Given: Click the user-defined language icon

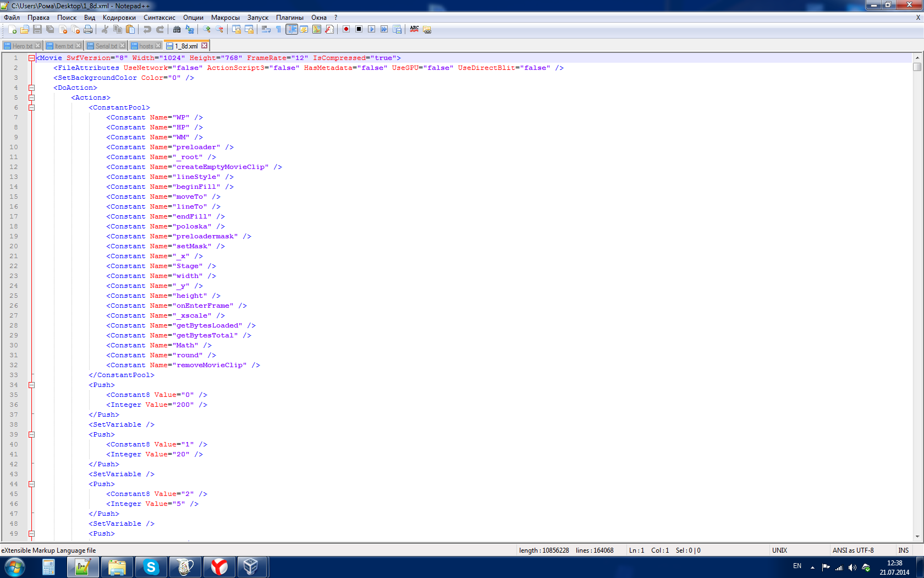Looking at the screenshot, I should pyautogui.click(x=304, y=29).
